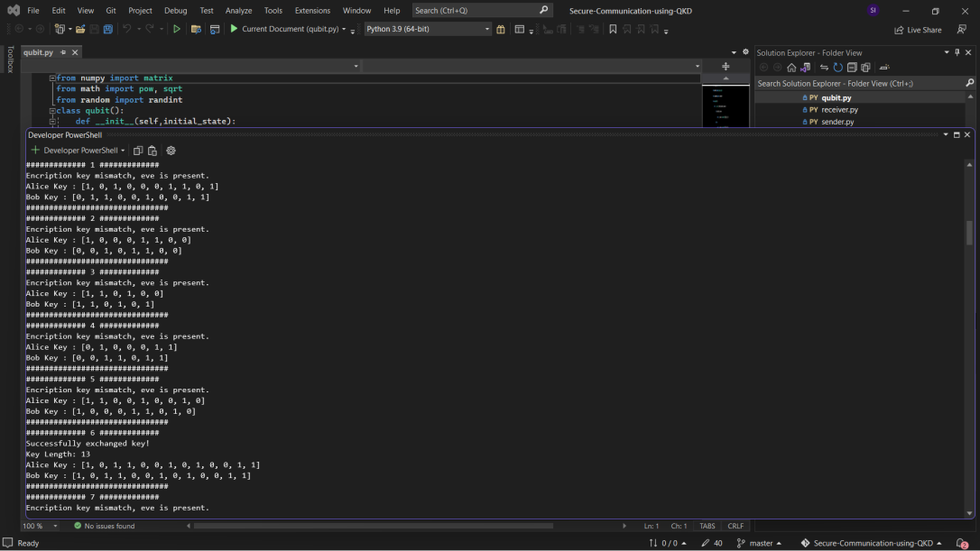980x551 pixels.
Task: Open Developer PowerShell settings gear
Action: (171, 151)
